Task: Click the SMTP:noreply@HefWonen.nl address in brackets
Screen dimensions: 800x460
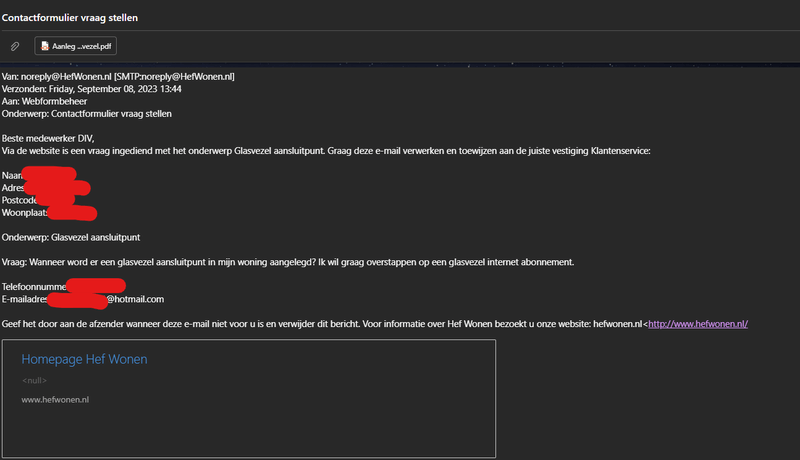Action: pos(175,77)
